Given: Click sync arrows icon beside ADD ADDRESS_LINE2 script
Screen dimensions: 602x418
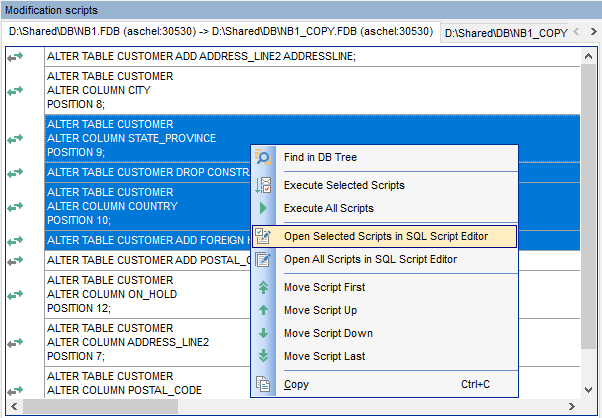Looking at the screenshot, I should pyautogui.click(x=15, y=57).
